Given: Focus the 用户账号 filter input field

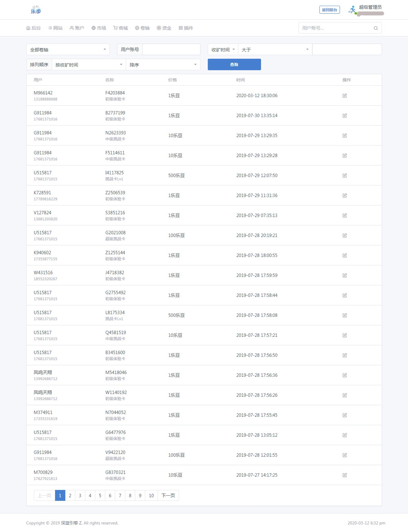Looking at the screenshot, I should coord(171,49).
